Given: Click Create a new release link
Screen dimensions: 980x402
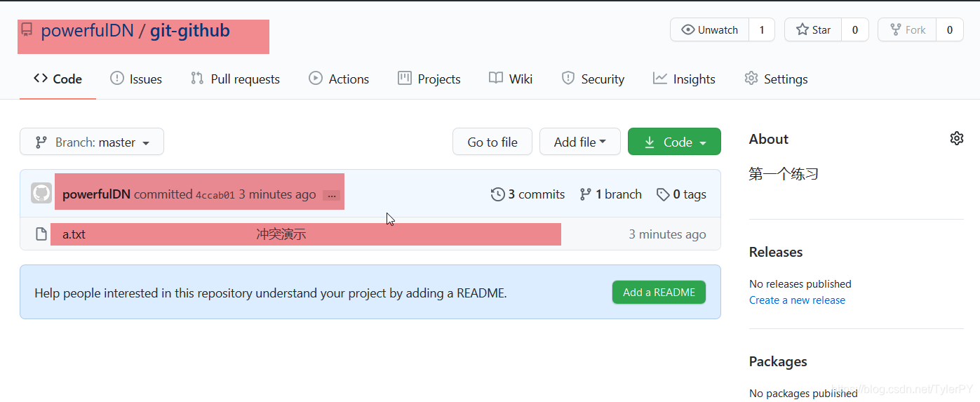Looking at the screenshot, I should [797, 300].
